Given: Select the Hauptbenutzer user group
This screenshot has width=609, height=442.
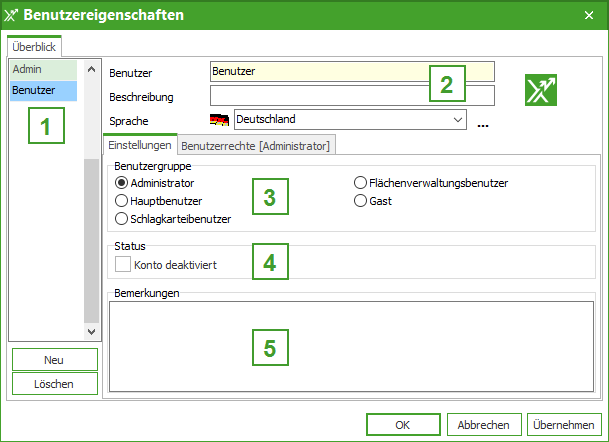Looking at the screenshot, I should (122, 201).
